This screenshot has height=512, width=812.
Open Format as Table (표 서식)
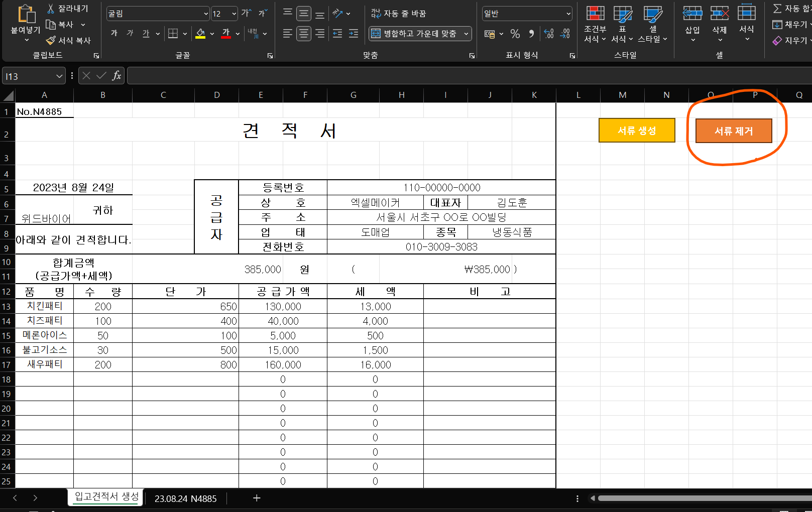(x=622, y=24)
